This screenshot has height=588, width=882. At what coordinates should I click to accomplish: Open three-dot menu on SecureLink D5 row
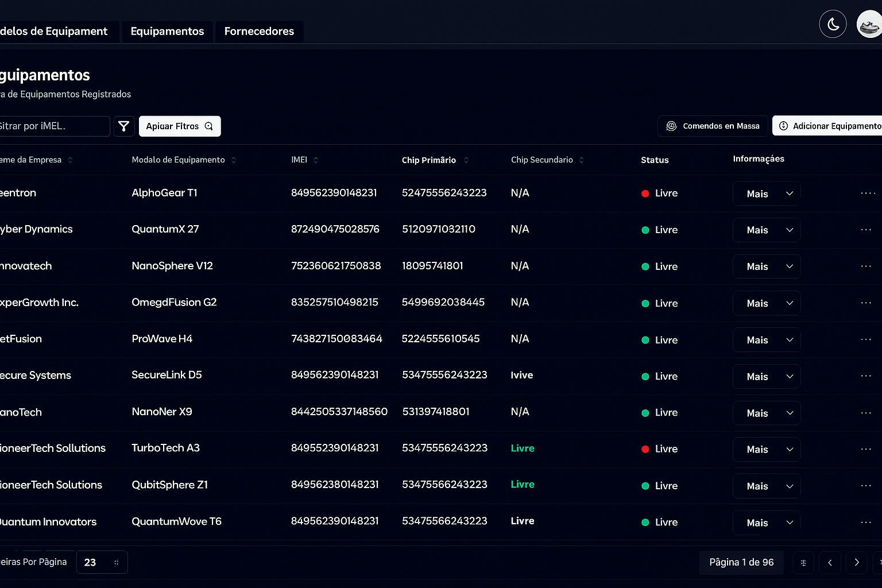coord(866,376)
